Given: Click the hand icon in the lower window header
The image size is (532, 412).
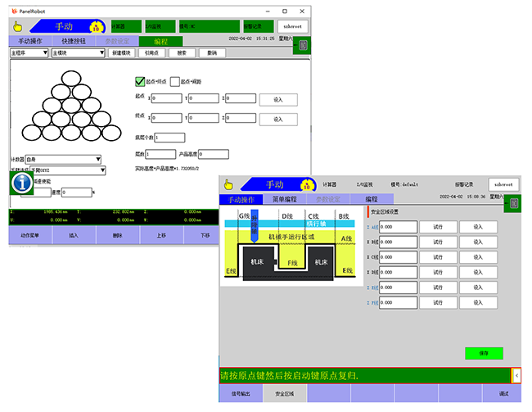Looking at the screenshot, I should pyautogui.click(x=228, y=184).
